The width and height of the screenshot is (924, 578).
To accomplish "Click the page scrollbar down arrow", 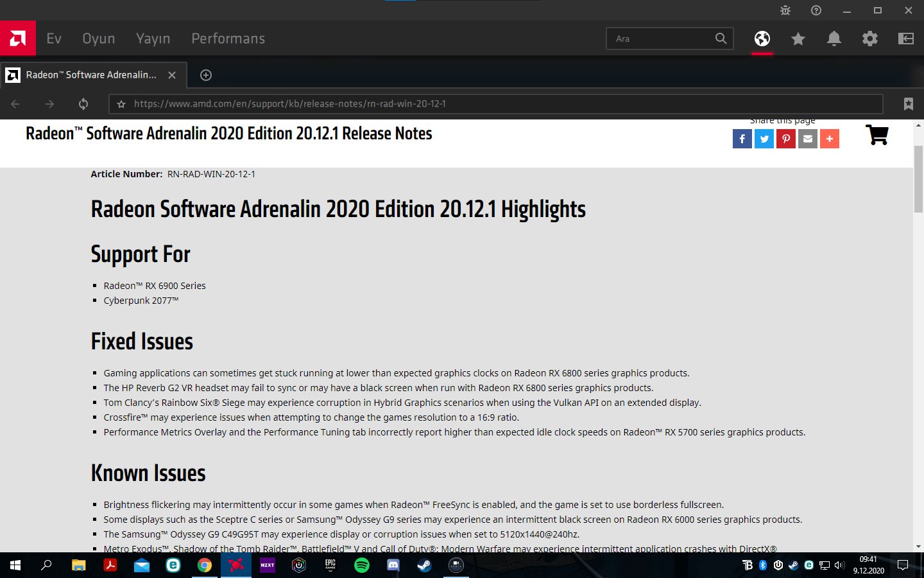I will click(x=918, y=547).
